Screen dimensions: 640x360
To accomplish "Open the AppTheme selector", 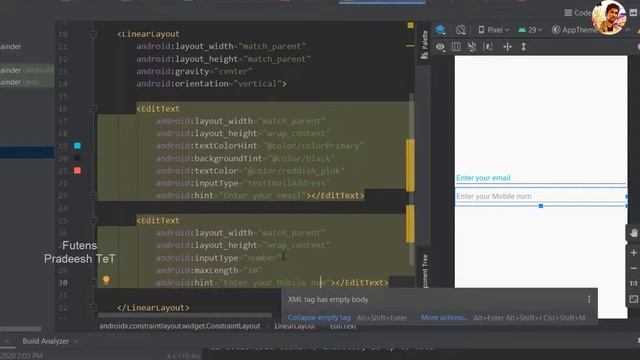I will tap(573, 30).
